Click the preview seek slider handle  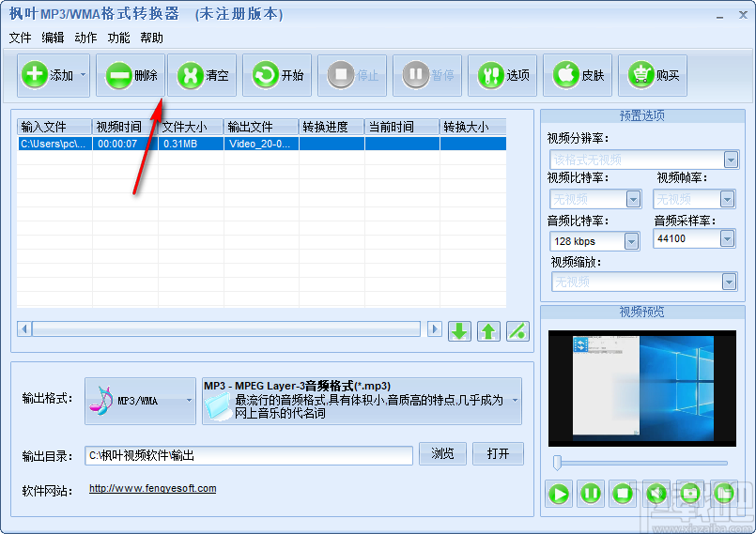[x=557, y=462]
